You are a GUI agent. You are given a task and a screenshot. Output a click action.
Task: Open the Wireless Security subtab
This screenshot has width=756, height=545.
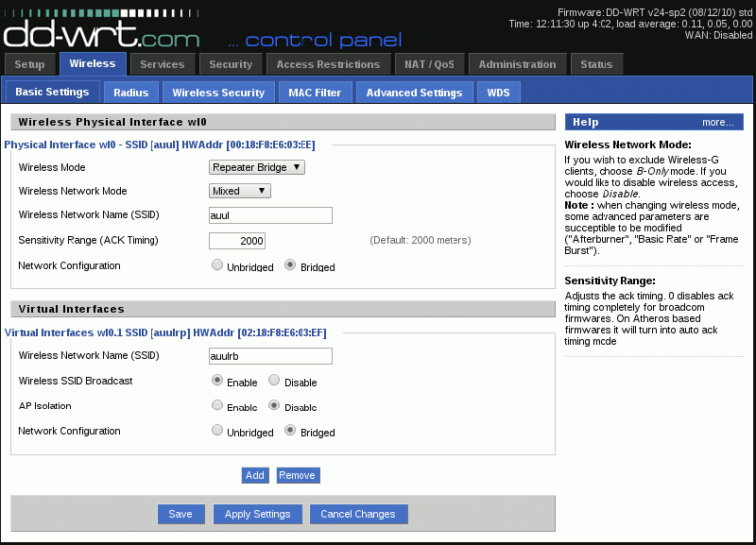[x=218, y=93]
